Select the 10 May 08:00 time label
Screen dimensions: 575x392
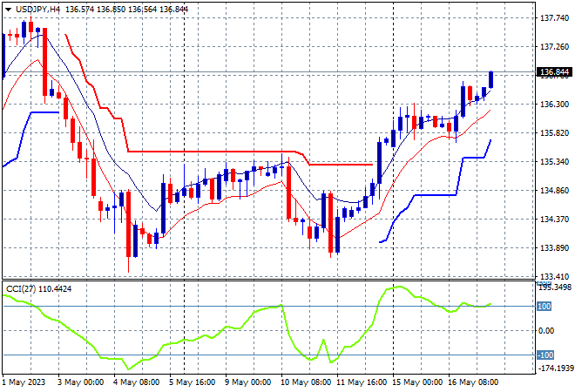coord(306,382)
